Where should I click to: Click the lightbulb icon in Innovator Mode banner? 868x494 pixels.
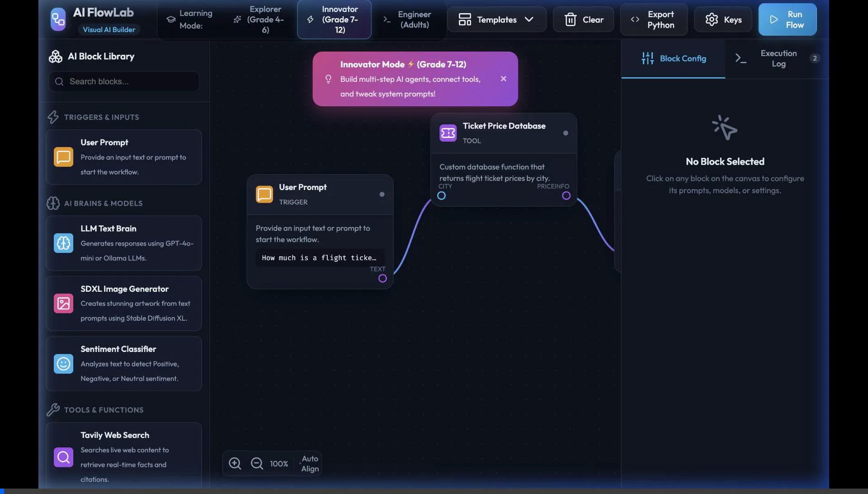pyautogui.click(x=328, y=79)
